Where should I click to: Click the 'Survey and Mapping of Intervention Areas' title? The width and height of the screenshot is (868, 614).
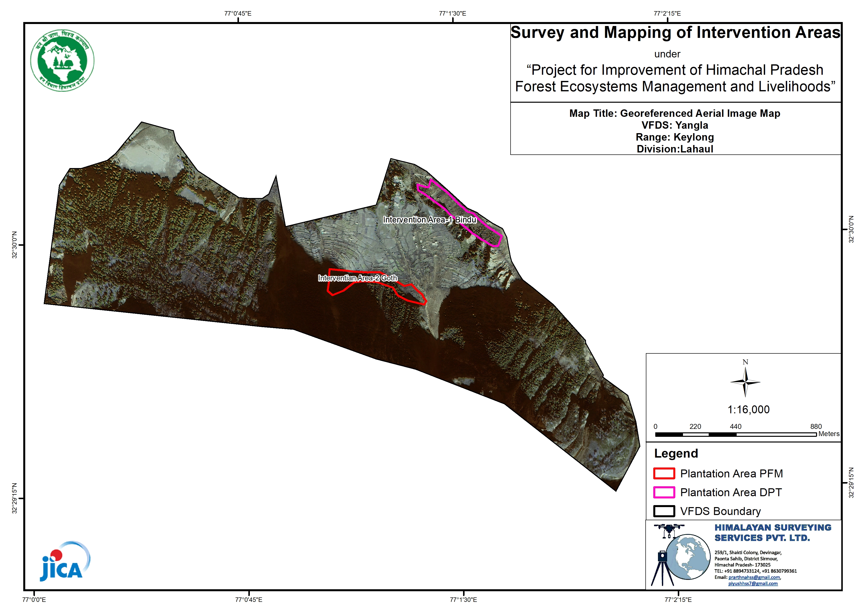tap(675, 32)
